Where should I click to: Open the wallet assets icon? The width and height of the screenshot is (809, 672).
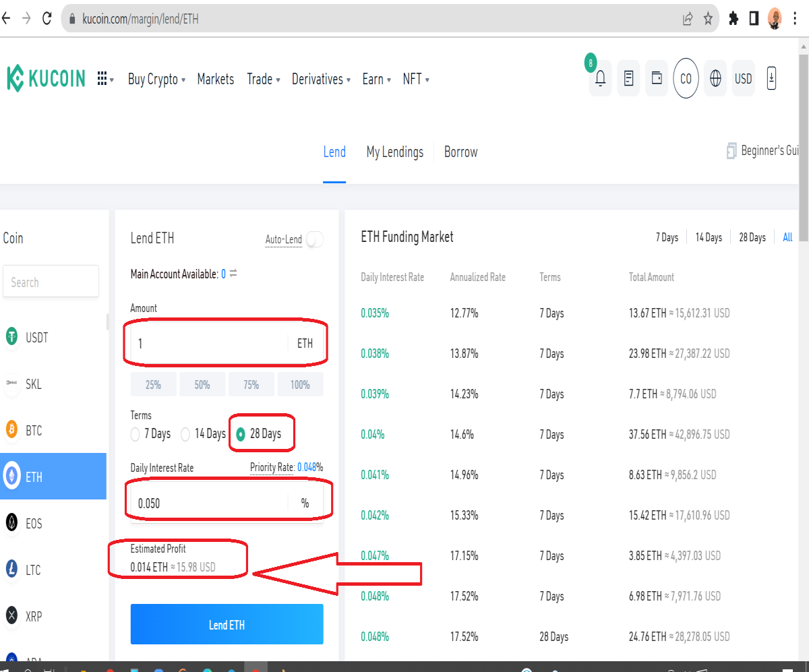pyautogui.click(x=657, y=79)
